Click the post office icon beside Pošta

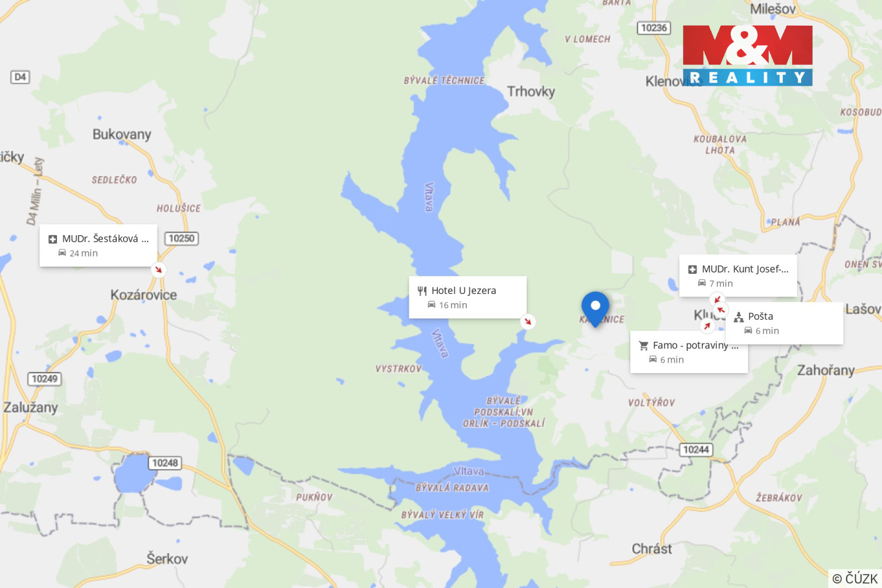pos(739,317)
